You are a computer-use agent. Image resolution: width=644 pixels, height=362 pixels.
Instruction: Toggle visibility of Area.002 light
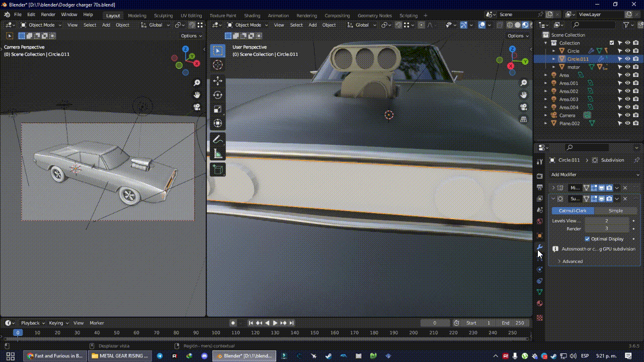point(627,91)
